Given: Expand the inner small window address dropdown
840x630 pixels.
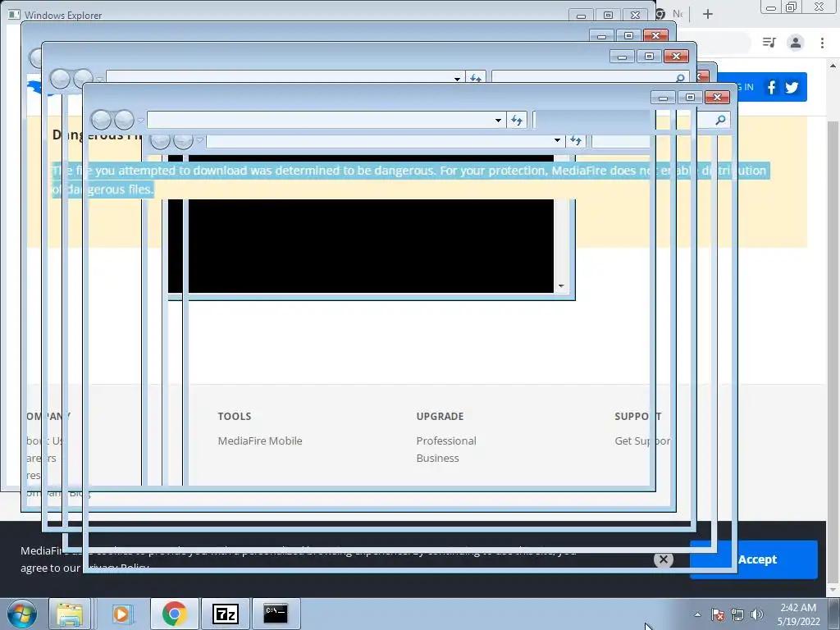Looking at the screenshot, I should point(557,140).
